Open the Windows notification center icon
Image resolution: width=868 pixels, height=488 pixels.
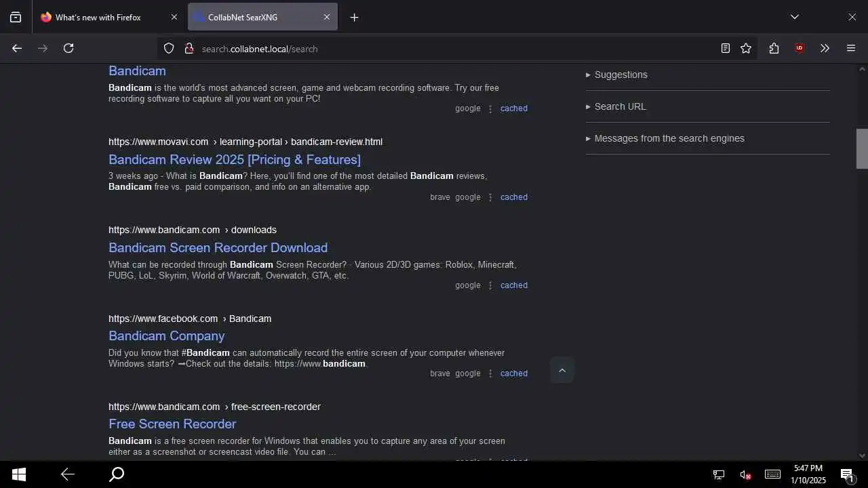[x=847, y=474]
